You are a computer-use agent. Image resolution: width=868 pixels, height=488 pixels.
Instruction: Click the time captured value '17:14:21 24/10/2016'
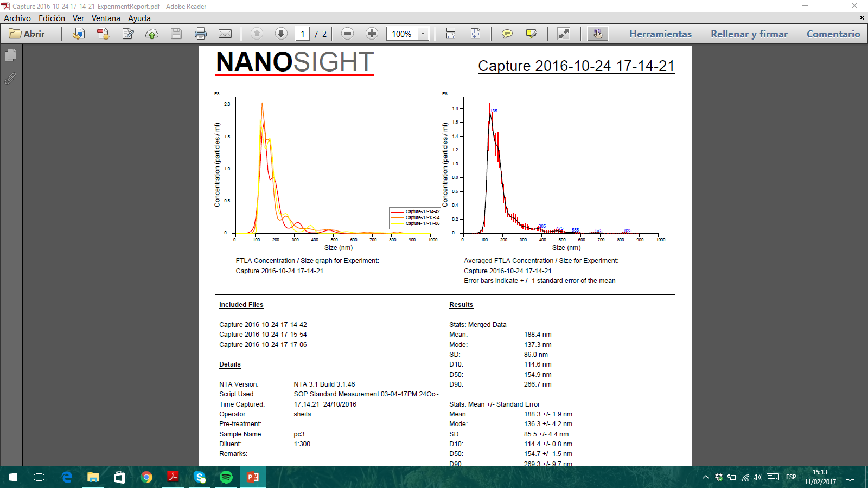click(325, 404)
